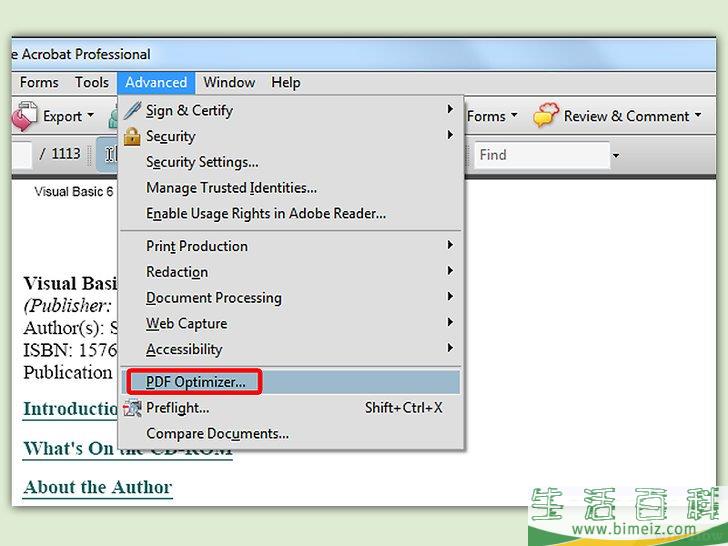This screenshot has height=546, width=728.
Task: Open the PDF Optimizer menu entry
Action: pos(195,382)
